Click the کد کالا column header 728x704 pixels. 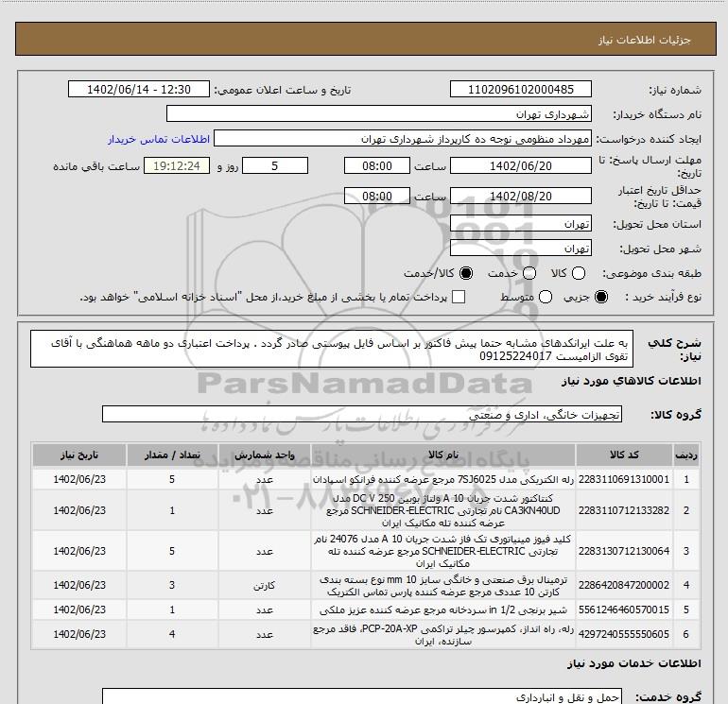point(624,455)
